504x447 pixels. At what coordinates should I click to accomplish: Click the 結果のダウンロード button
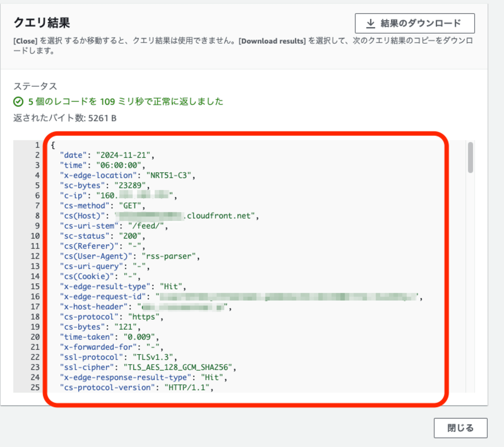(415, 23)
